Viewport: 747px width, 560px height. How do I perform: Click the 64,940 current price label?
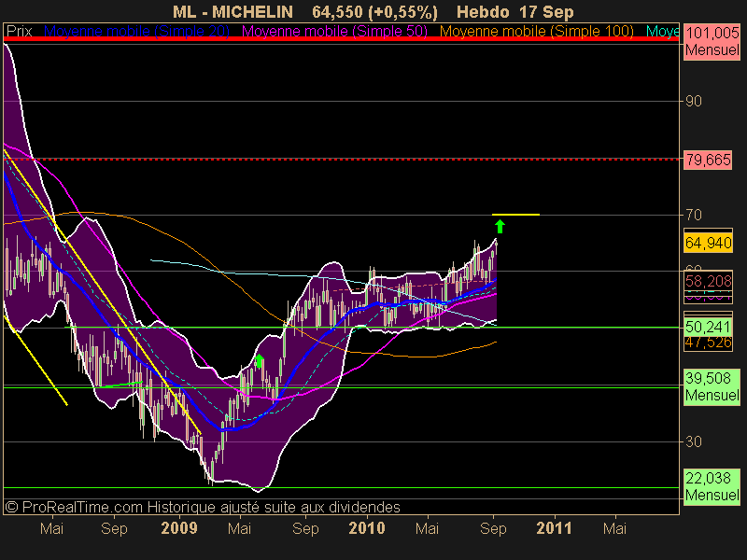708,243
